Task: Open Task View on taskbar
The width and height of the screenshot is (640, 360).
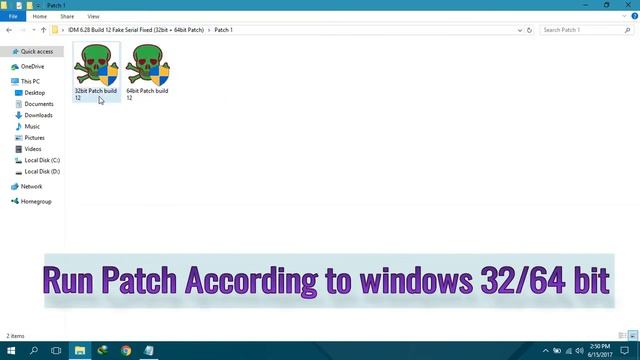Action: pos(56,351)
